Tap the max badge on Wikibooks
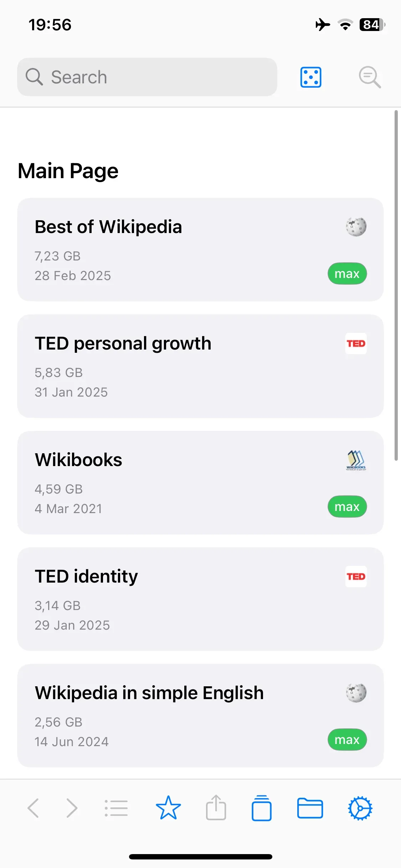Screen dimensions: 401x868 pyautogui.click(x=347, y=507)
